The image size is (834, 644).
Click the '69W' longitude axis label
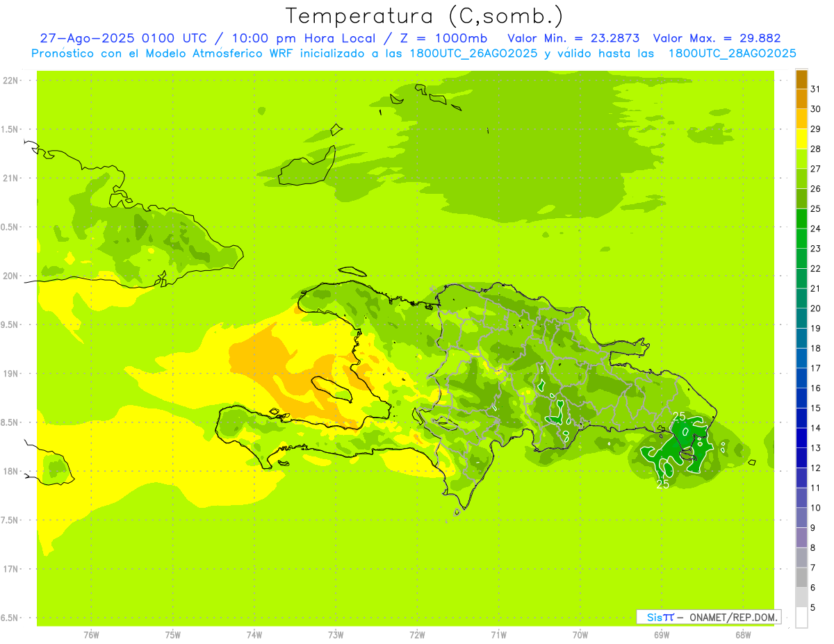click(662, 635)
